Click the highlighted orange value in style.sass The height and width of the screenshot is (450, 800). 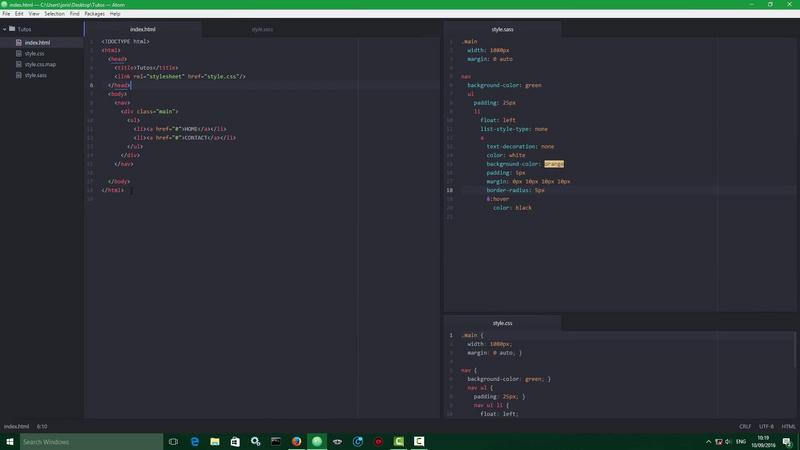[x=554, y=164]
